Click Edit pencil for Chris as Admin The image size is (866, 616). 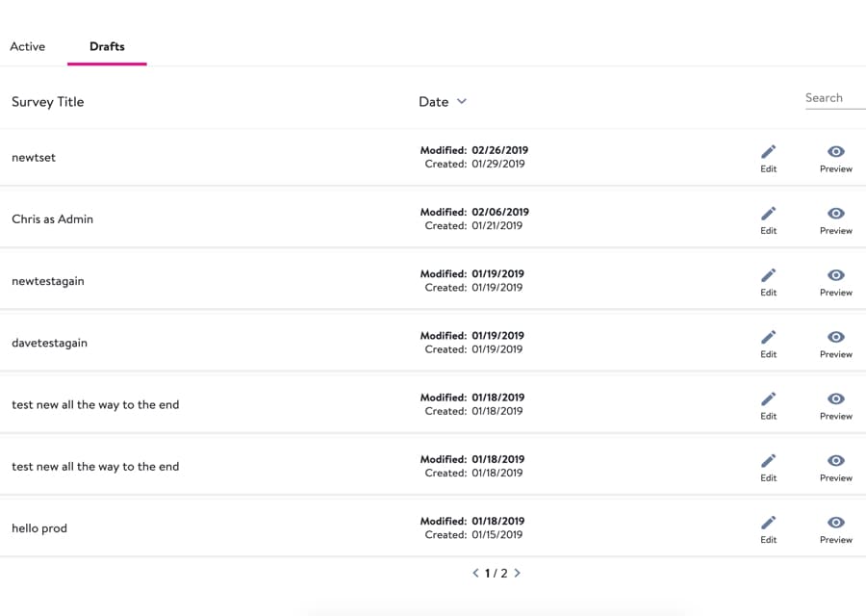click(768, 214)
